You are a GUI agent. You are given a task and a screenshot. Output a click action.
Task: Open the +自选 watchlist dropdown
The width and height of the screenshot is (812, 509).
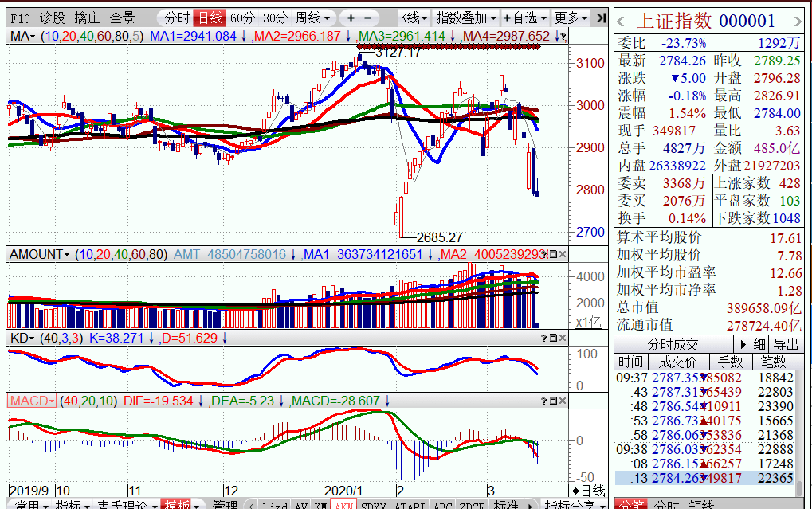[524, 18]
